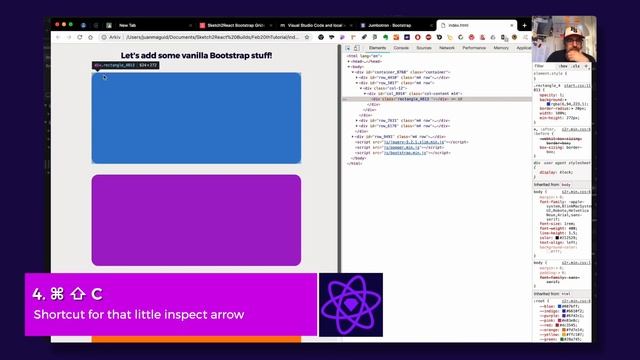Open the stylesheet source link beside the rectangle rule
Image resolution: width=640 pixels, height=360 pixels.
click(x=576, y=86)
